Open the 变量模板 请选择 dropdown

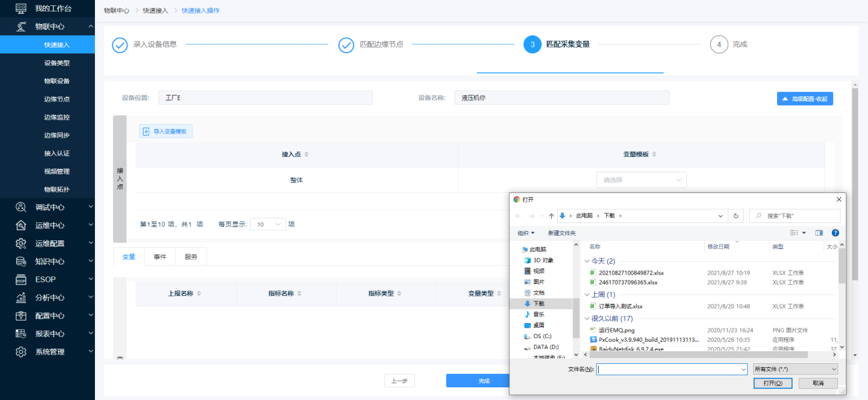click(641, 180)
